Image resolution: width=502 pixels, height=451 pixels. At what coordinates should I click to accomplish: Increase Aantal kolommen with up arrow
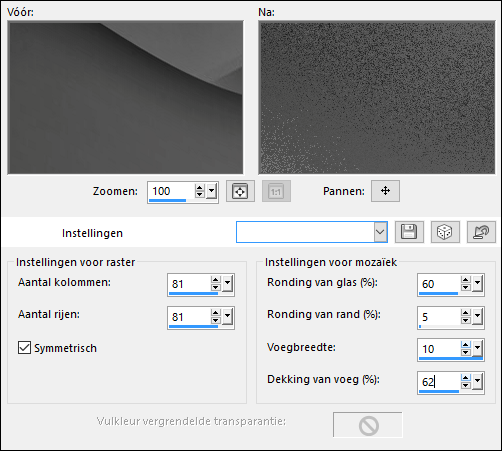coord(216,280)
